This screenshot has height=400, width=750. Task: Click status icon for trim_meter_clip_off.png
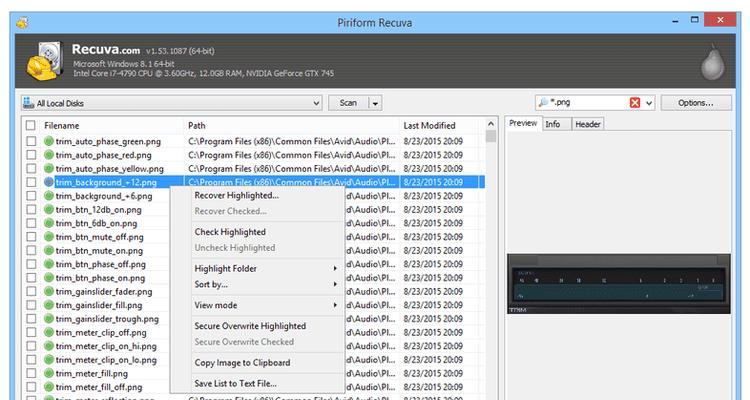click(x=48, y=332)
